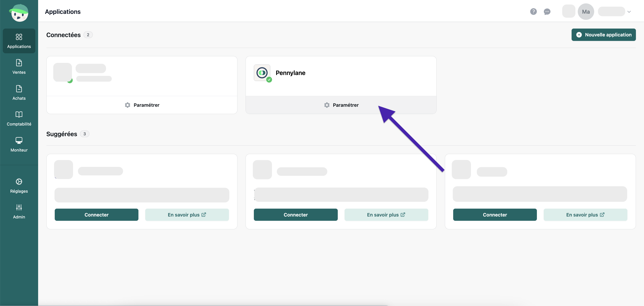Open Réglages settings

[x=19, y=186]
